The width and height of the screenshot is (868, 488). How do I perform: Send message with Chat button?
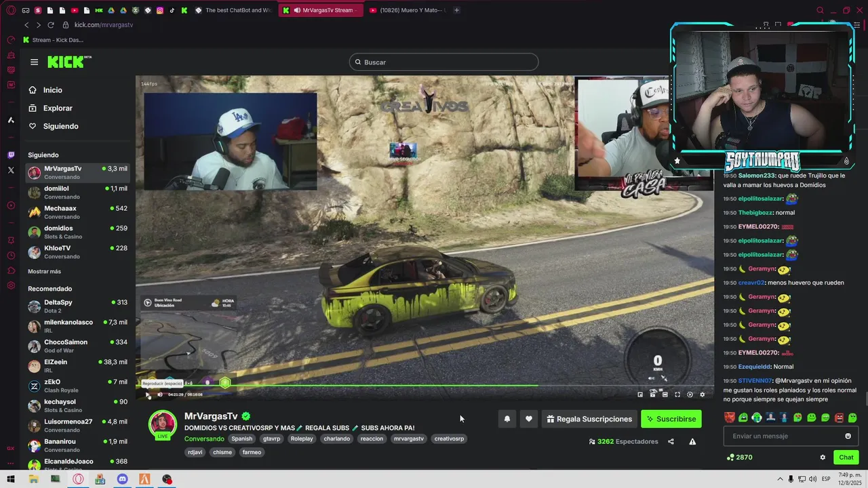846,457
